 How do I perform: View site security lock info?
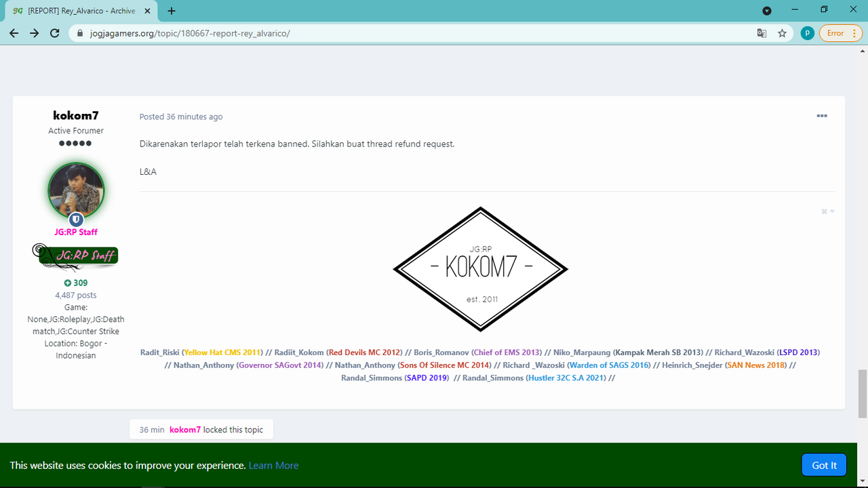(79, 33)
